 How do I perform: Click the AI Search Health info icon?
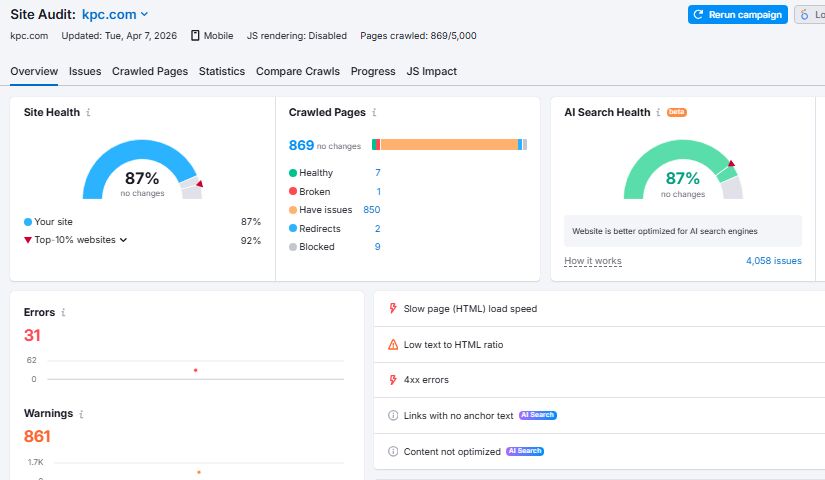(658, 112)
